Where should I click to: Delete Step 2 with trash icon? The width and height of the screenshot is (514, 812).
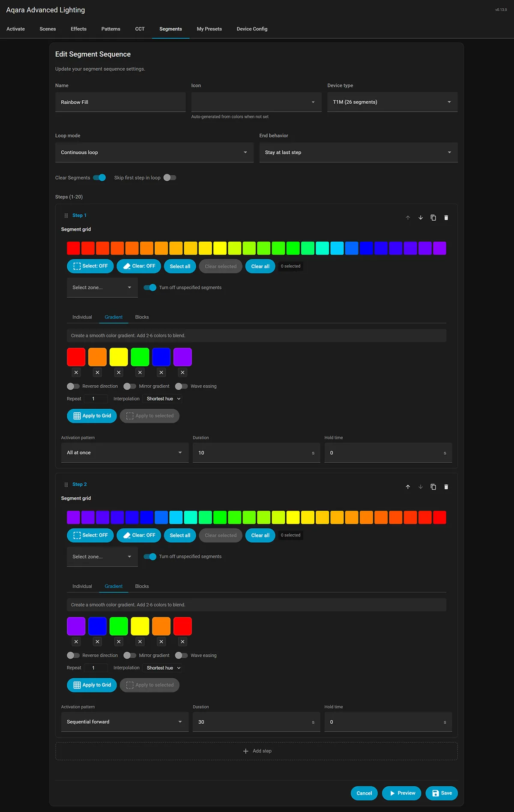[x=446, y=487]
